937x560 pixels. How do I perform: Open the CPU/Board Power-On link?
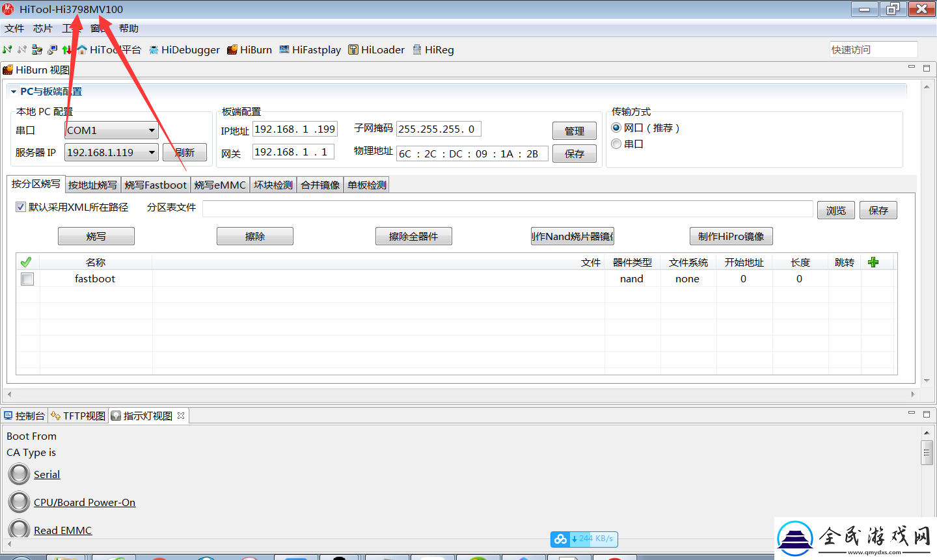coord(85,503)
